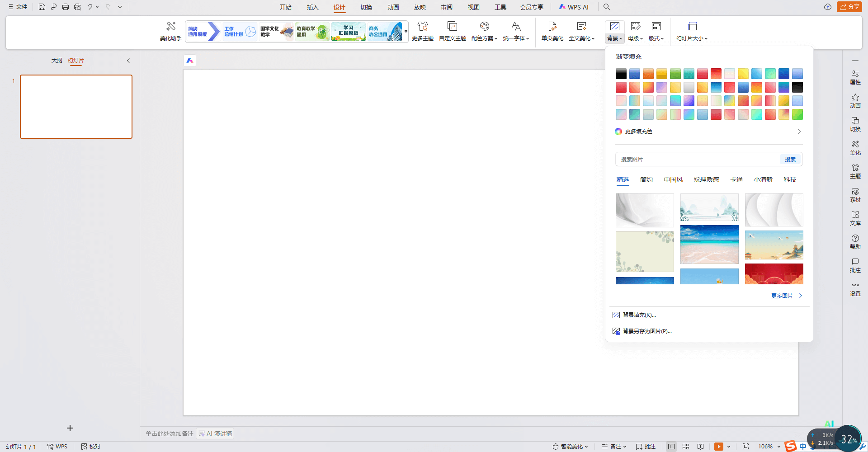Click the print icon in the top toolbar

point(66,7)
